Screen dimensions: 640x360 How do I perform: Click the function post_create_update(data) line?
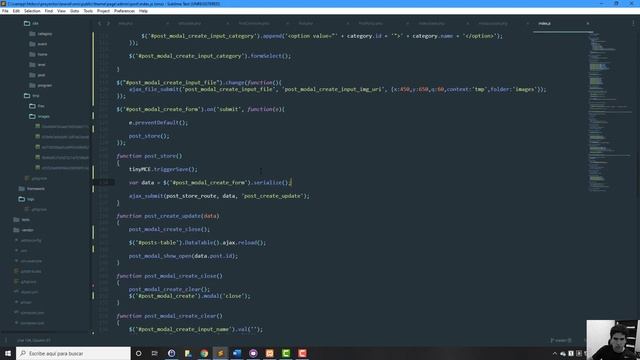[168, 216]
